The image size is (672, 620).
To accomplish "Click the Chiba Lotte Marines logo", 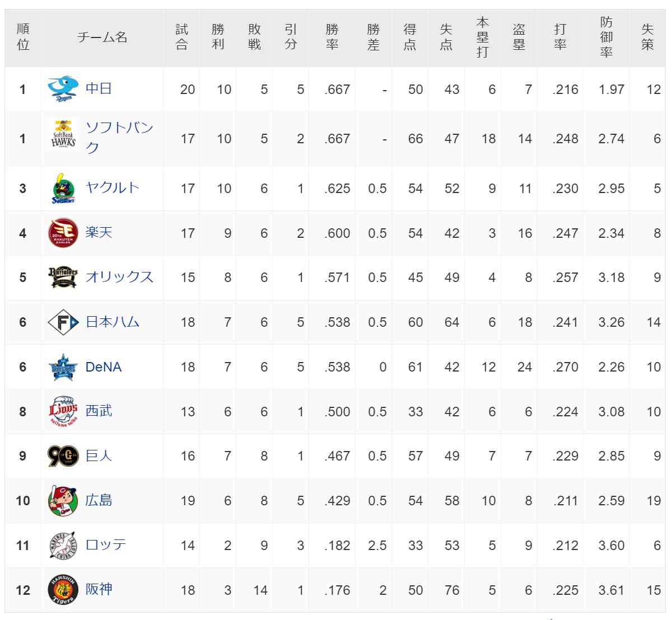I will (x=63, y=546).
